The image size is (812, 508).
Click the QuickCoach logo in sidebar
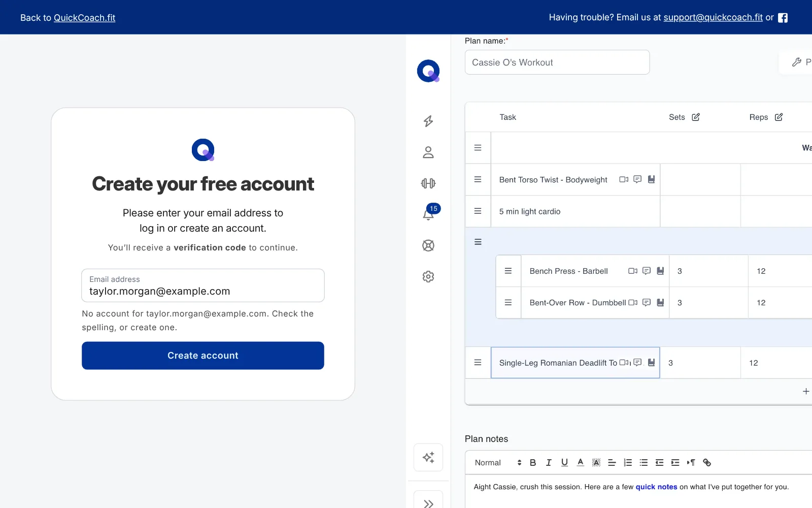pos(428,71)
